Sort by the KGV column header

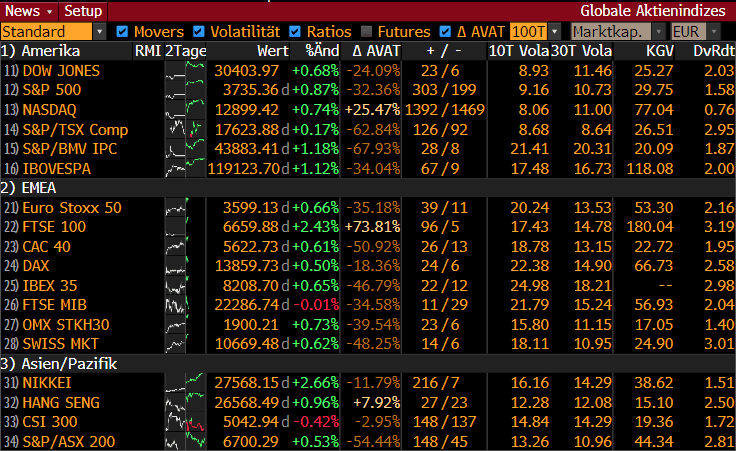[659, 51]
